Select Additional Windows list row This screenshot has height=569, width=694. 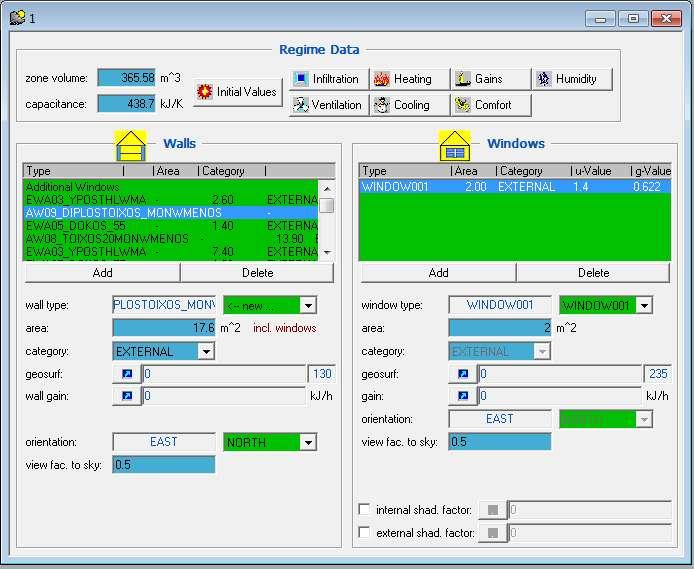tap(170, 187)
